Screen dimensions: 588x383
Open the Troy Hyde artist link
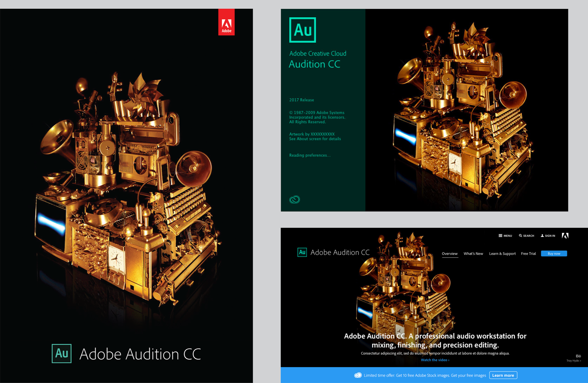pyautogui.click(x=574, y=361)
